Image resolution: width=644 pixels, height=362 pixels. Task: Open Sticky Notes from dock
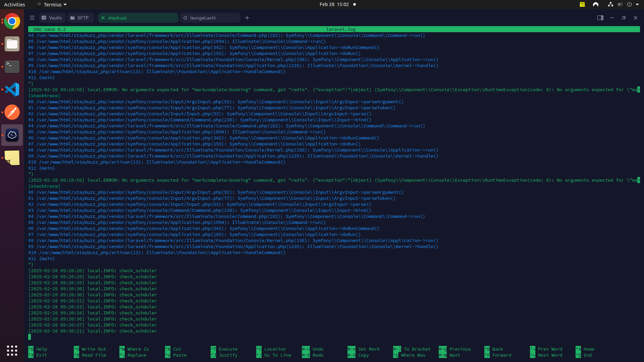click(12, 158)
